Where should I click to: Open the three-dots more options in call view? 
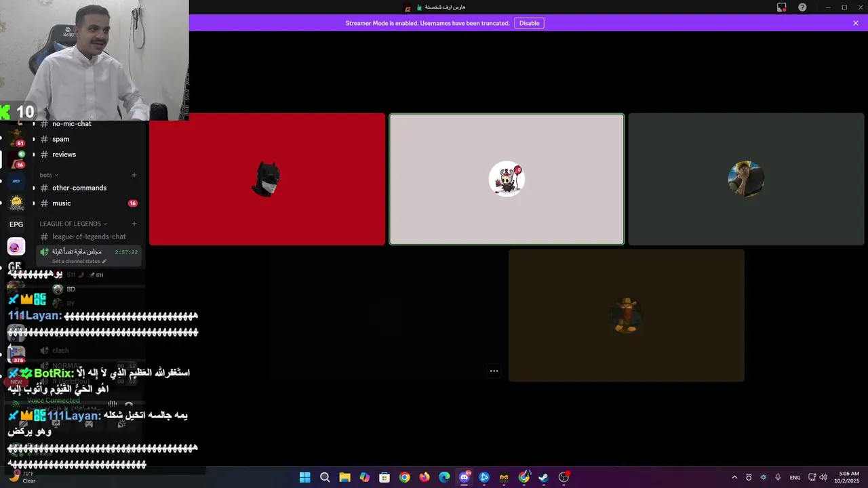(494, 371)
